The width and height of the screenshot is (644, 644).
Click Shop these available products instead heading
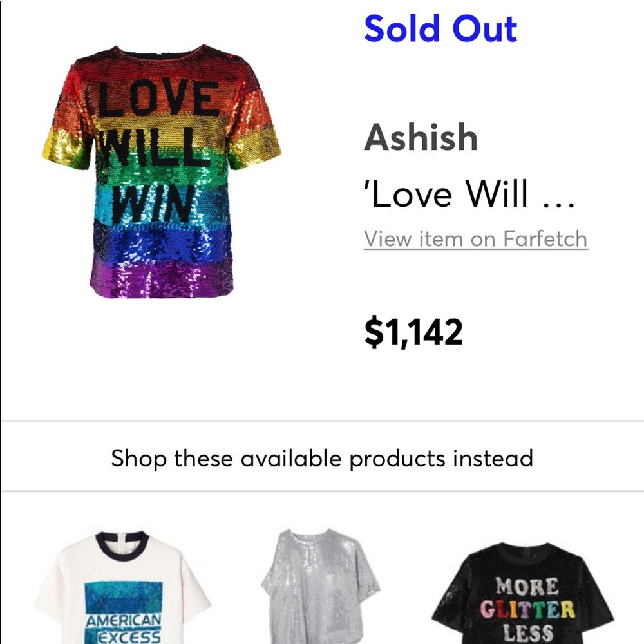click(x=322, y=459)
